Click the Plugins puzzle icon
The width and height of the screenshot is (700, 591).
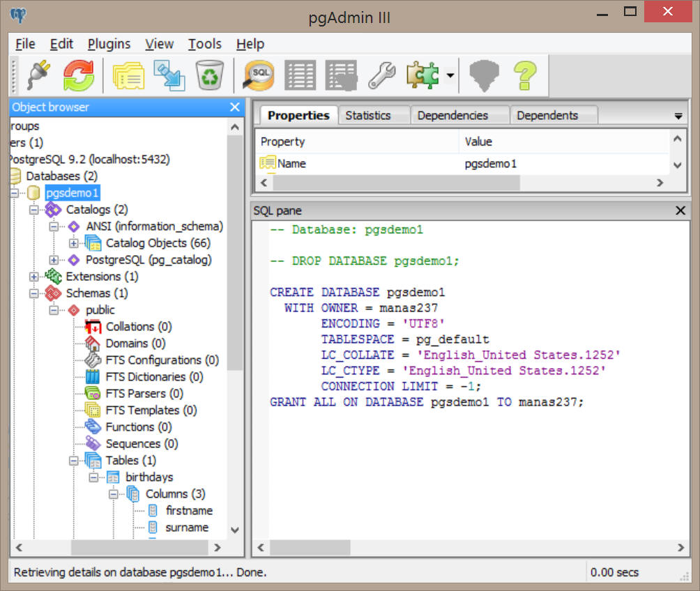pyautogui.click(x=423, y=75)
